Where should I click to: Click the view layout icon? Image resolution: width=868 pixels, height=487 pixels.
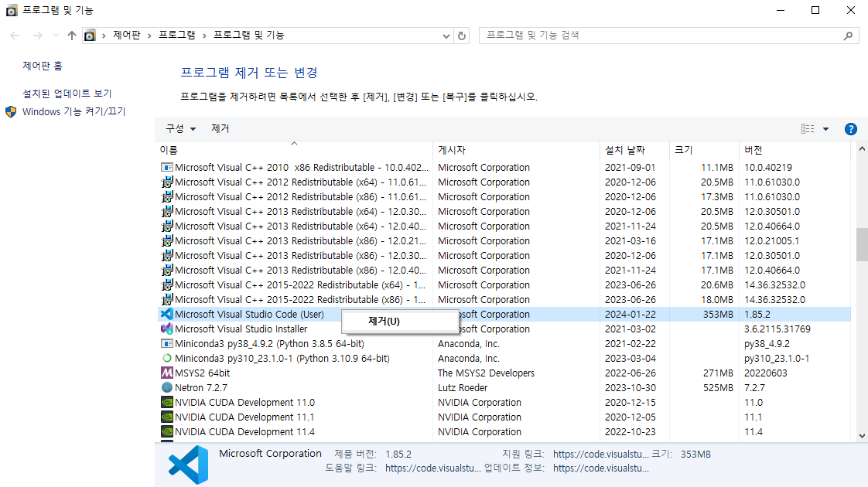808,129
